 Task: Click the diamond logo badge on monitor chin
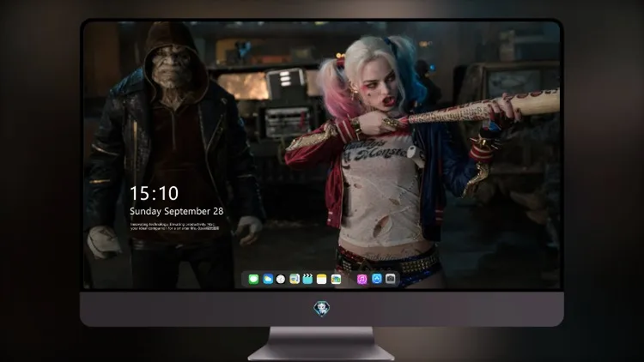[x=322, y=309]
